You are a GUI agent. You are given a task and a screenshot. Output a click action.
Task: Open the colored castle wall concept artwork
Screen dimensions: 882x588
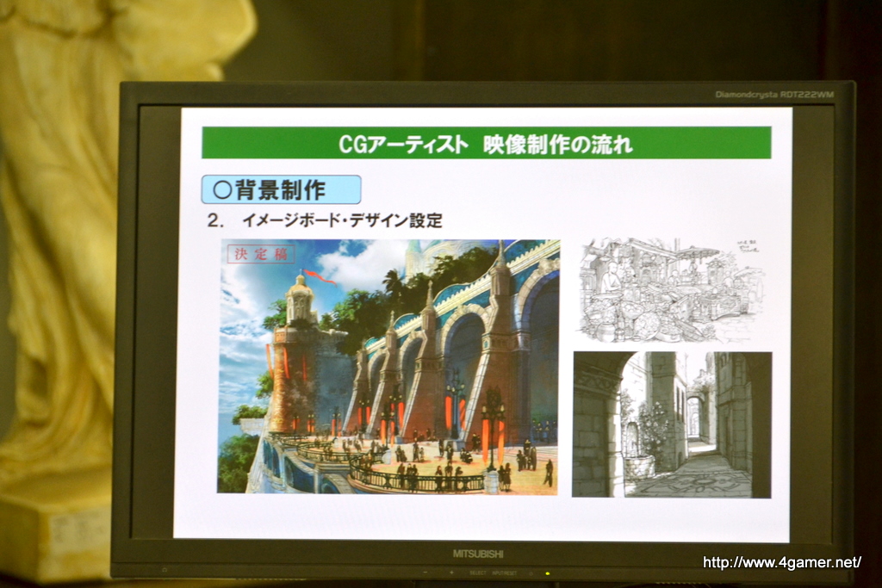[388, 367]
